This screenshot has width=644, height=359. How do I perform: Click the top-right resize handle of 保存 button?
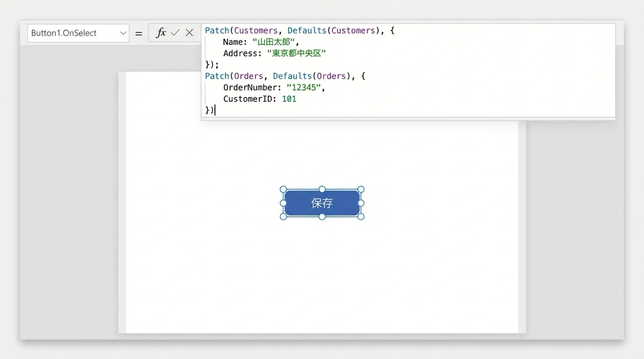361,189
